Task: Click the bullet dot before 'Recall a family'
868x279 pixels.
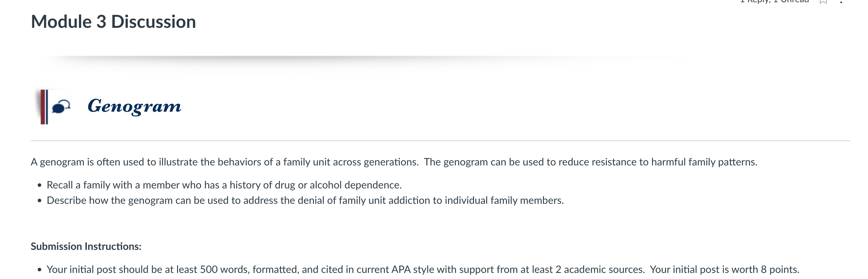Action: [x=39, y=185]
